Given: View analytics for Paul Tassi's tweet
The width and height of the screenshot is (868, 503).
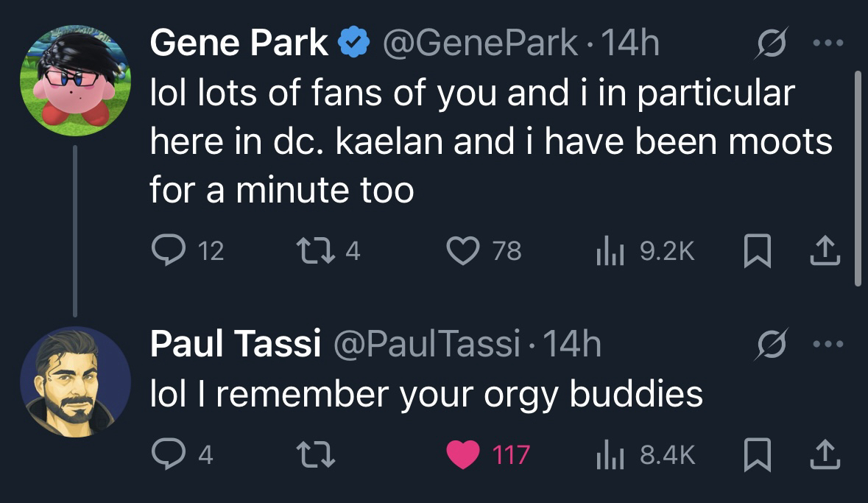Looking at the screenshot, I should pyautogui.click(x=607, y=454).
